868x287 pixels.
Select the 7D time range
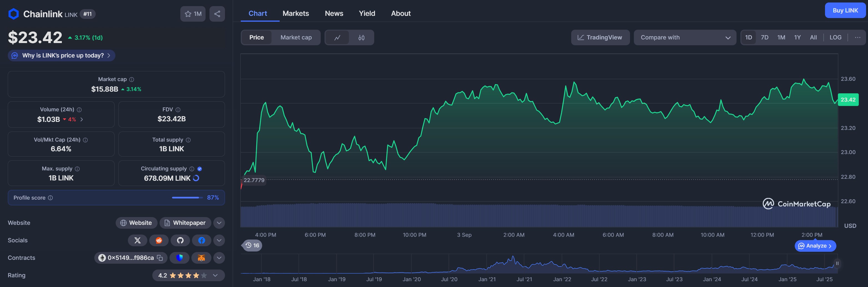tap(765, 37)
